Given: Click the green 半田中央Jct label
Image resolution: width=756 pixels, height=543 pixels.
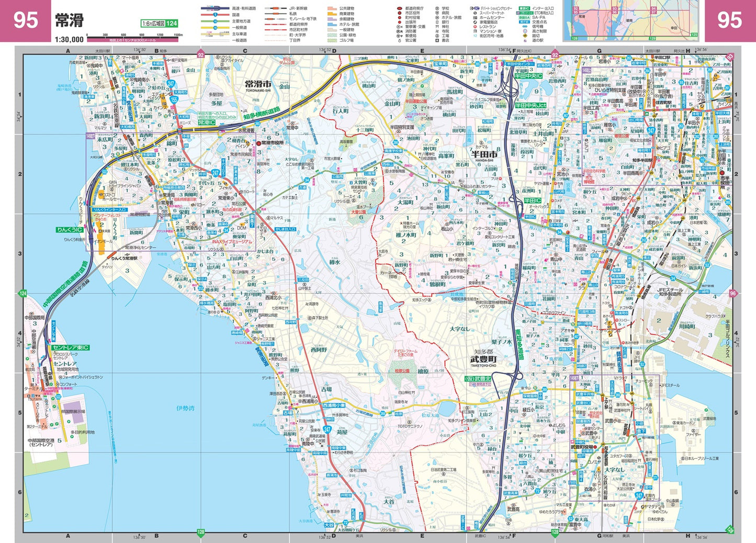Looking at the screenshot, I should [531, 105].
